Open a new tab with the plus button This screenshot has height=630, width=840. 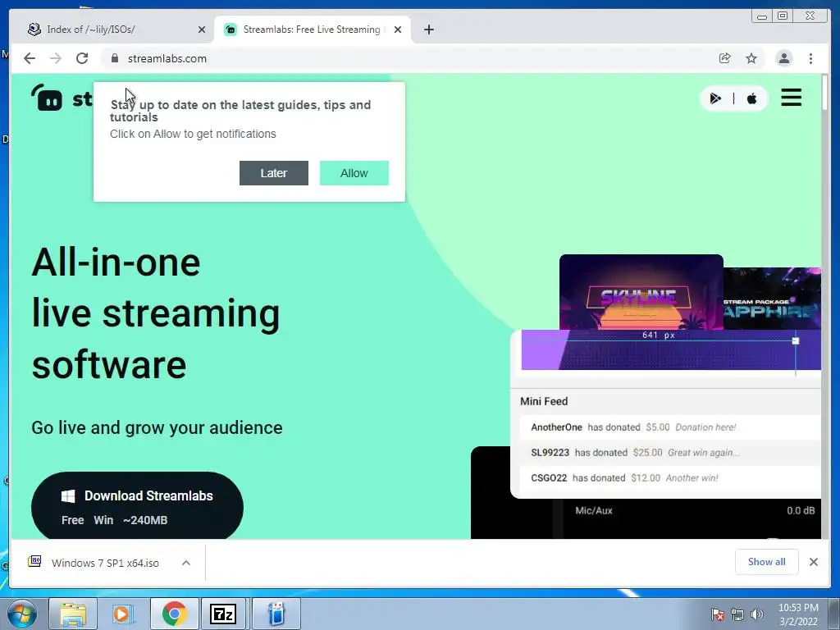428,30
